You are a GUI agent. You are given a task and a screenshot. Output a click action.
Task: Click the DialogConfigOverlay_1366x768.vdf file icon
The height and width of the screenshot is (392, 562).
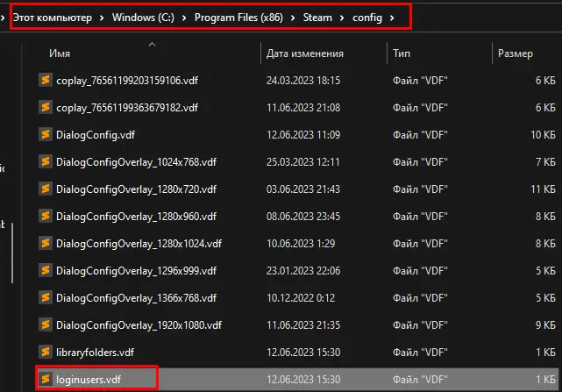click(x=46, y=297)
